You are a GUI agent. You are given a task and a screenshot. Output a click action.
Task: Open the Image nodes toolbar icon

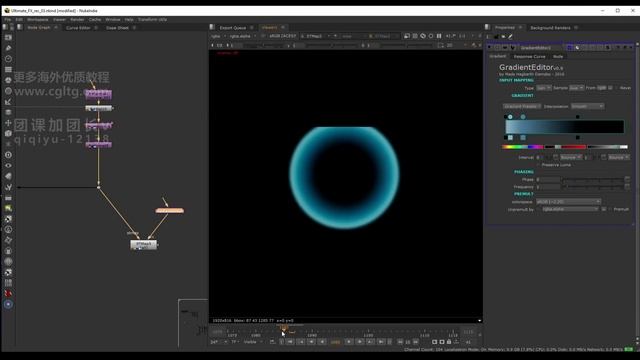tap(8, 37)
